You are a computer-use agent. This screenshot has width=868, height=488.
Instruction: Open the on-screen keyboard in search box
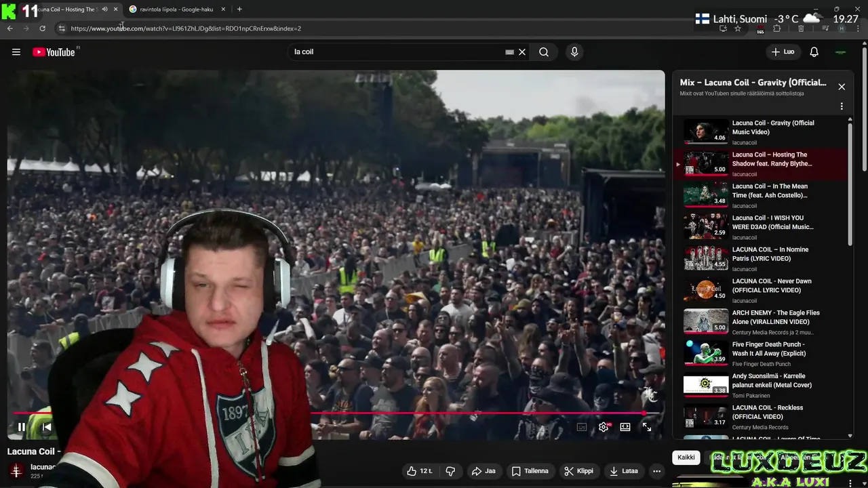(509, 52)
